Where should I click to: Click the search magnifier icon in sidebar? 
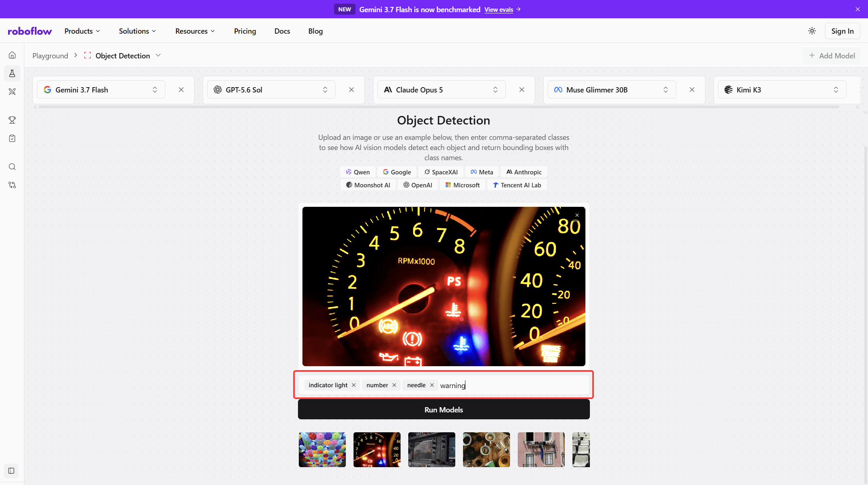(x=12, y=167)
